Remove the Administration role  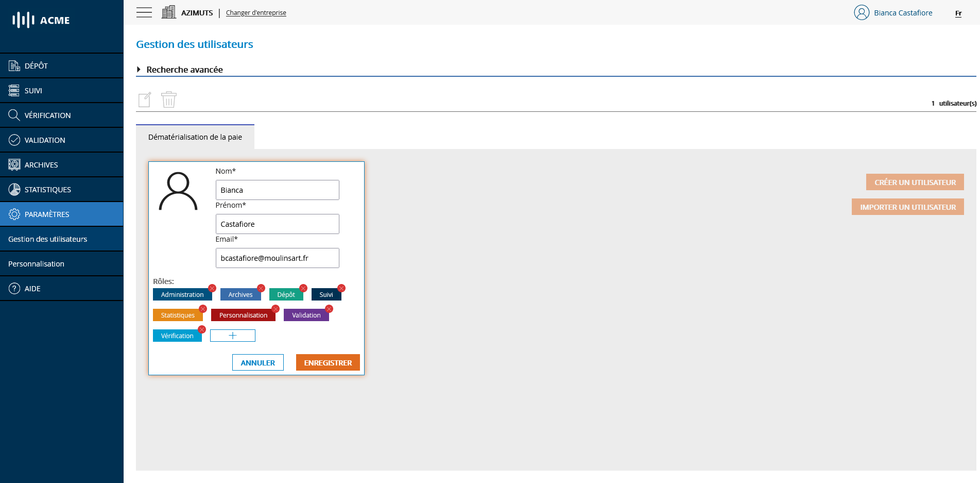coord(211,288)
